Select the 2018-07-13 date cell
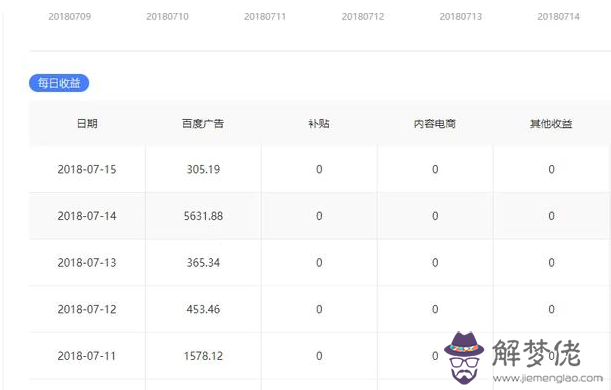 (x=87, y=263)
